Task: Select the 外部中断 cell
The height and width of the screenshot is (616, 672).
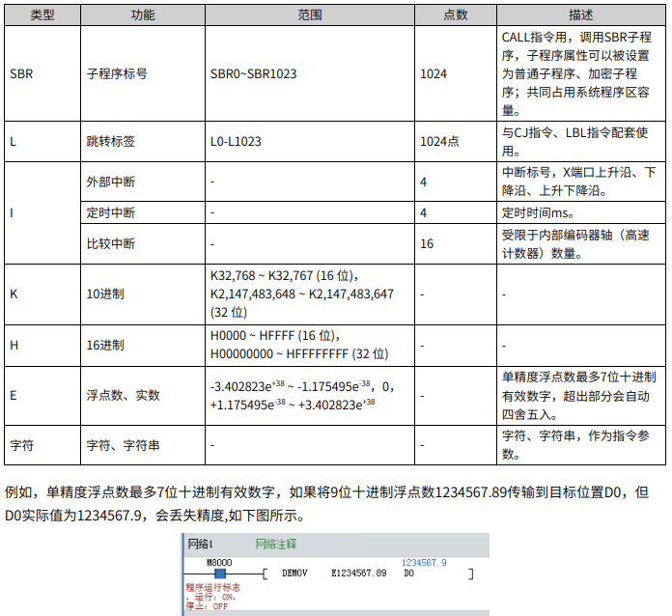Action: coord(143,182)
